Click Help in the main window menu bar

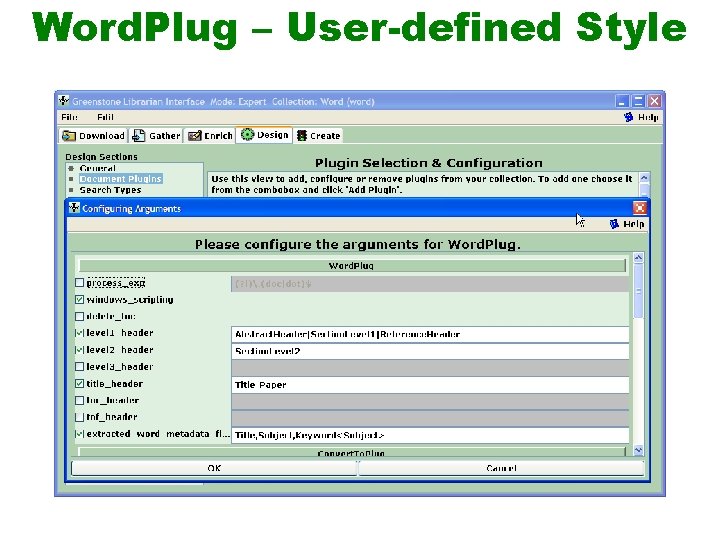pyautogui.click(x=641, y=117)
